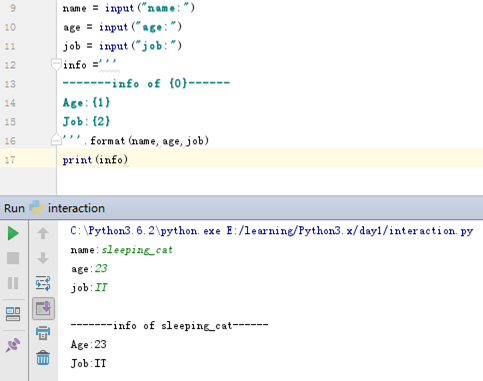Screen dimensions: 483x381
Task: Click the Run panel title label
Action: tap(14, 208)
